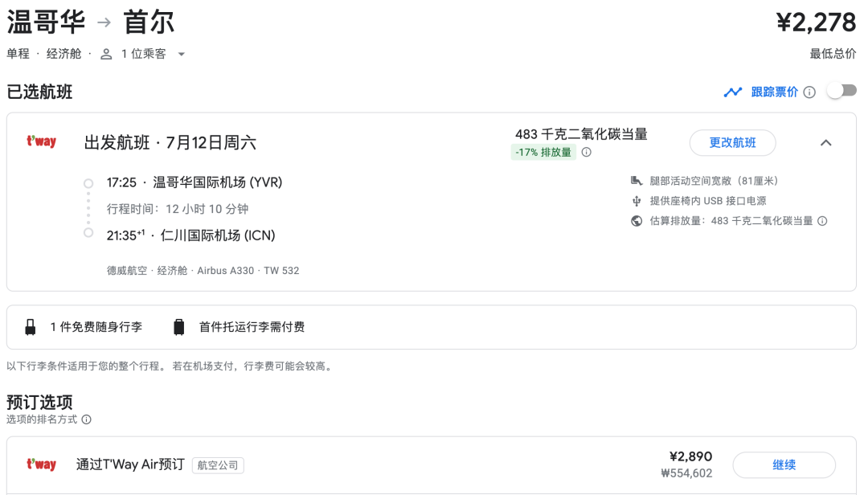Click the T'way logo in booking options
Viewport: 868px width, 495px height.
tap(41, 464)
